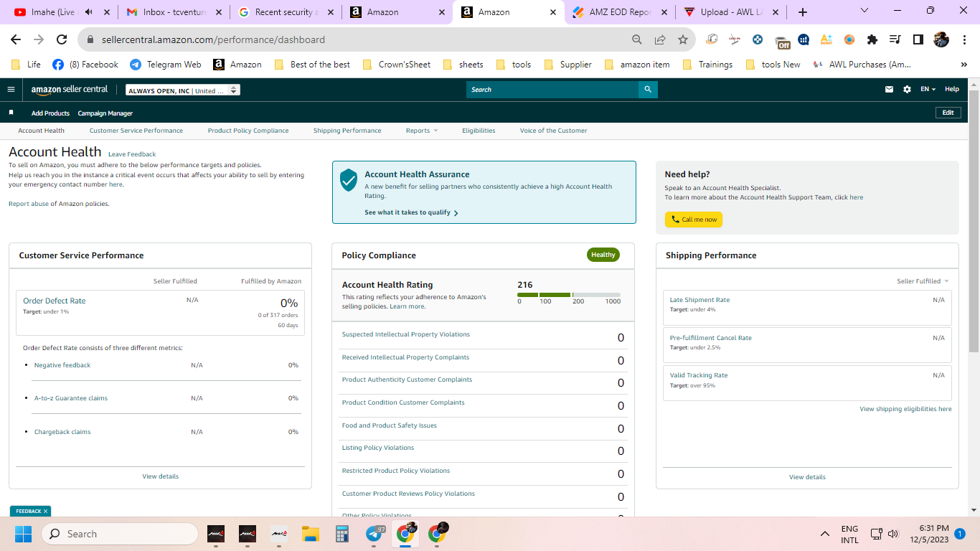Open the Shipping Performance tab
The height and width of the screenshot is (551, 980).
point(347,131)
